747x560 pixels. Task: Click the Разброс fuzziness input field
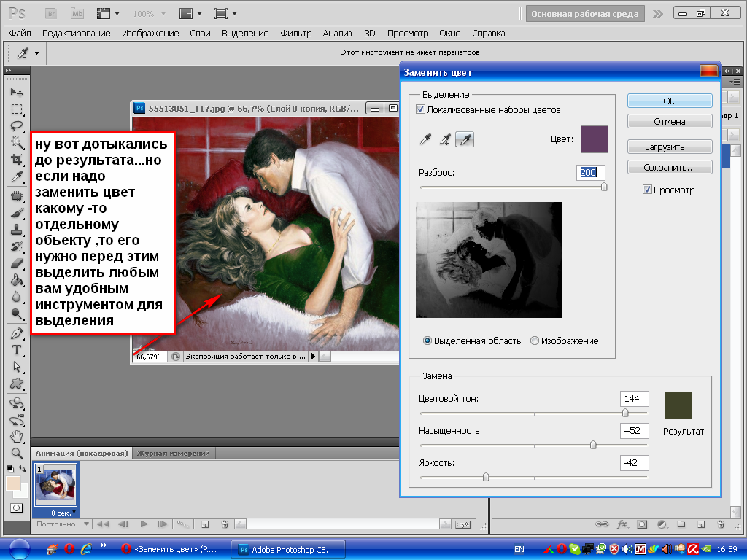click(x=591, y=172)
